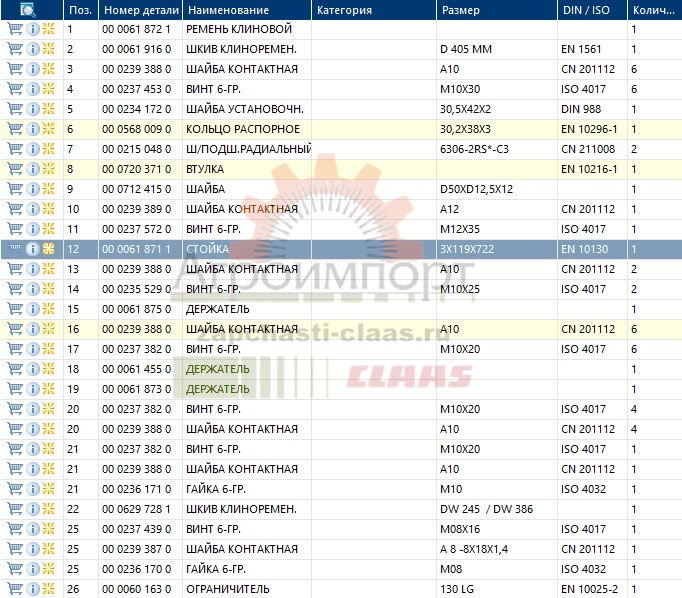Viewport: 682px width, 598px height.
Task: Select part number 00 0061 873 0
Action: (137, 389)
